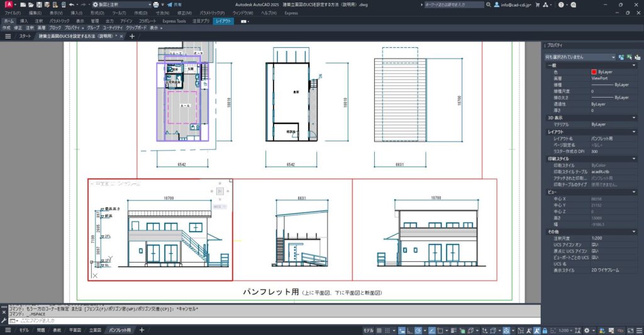Collapse the レイアウト section in Properties
644x335 pixels.
coord(634,132)
